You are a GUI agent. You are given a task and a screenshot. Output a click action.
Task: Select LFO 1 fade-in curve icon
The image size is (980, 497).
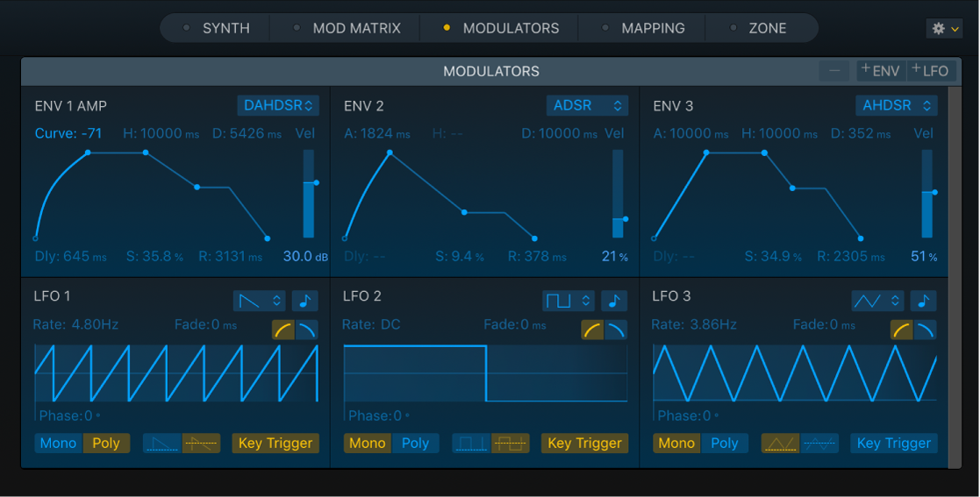283,330
